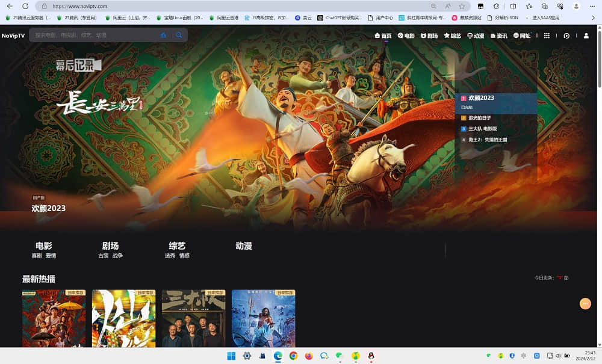602x364 pixels.
Task: Open the 动漫 nav item in header
Action: tap(476, 35)
